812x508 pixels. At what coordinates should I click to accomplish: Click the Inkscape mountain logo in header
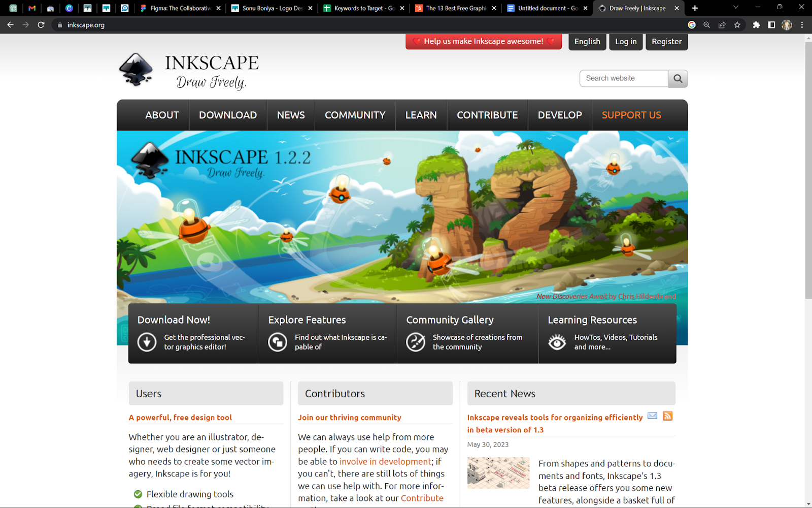[x=136, y=70]
